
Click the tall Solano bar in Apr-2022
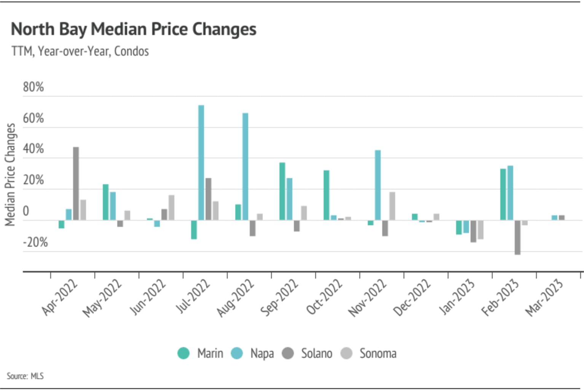click(76, 183)
